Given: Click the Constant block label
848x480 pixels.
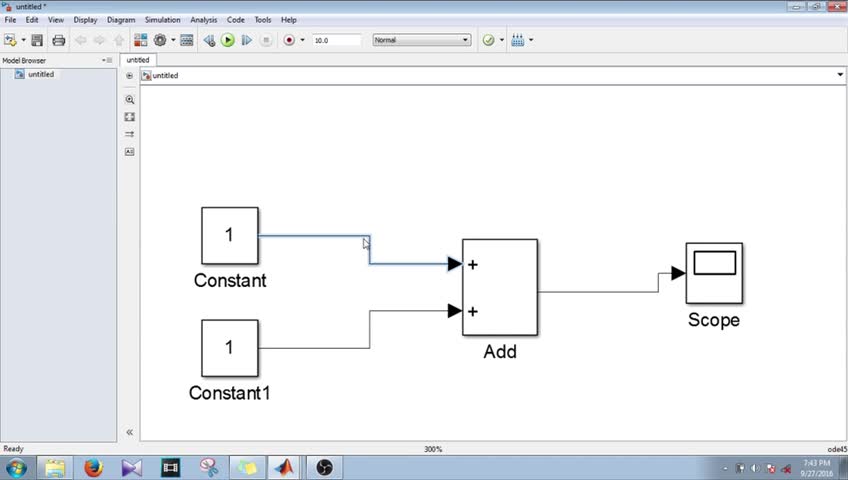Looking at the screenshot, I should click(230, 281).
